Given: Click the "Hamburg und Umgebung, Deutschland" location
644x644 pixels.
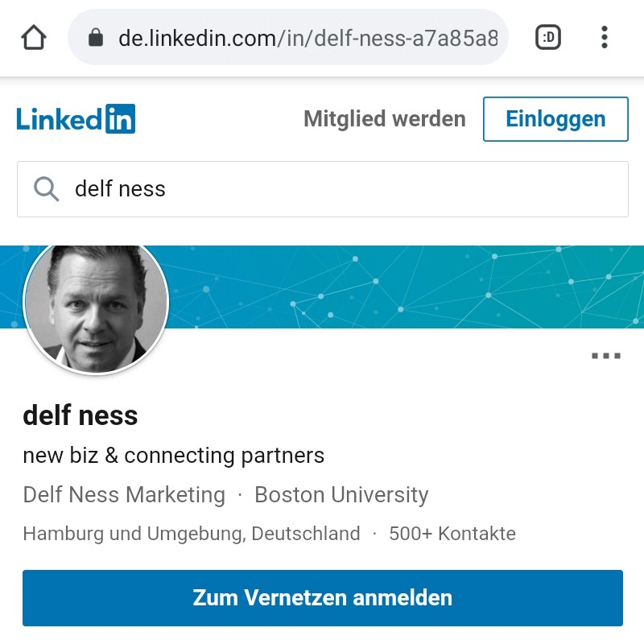Looking at the screenshot, I should pos(192,533).
